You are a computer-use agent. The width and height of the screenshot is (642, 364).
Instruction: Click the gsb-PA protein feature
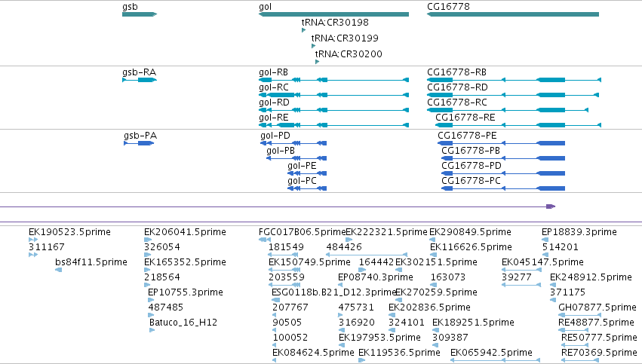140,143
